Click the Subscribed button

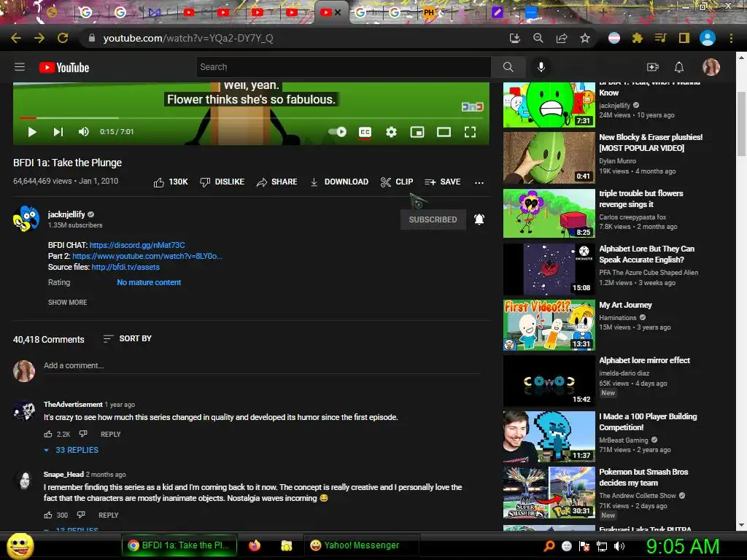click(x=433, y=219)
